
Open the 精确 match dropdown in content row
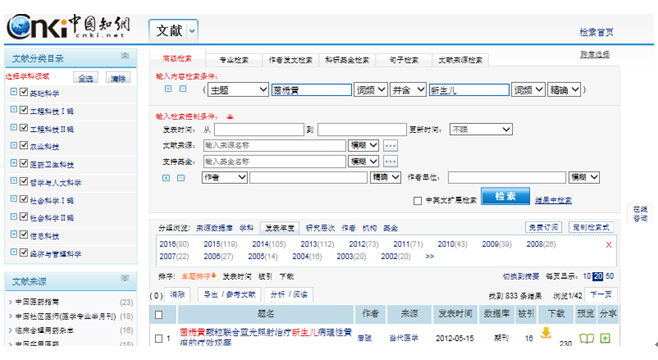pyautogui.click(x=564, y=90)
